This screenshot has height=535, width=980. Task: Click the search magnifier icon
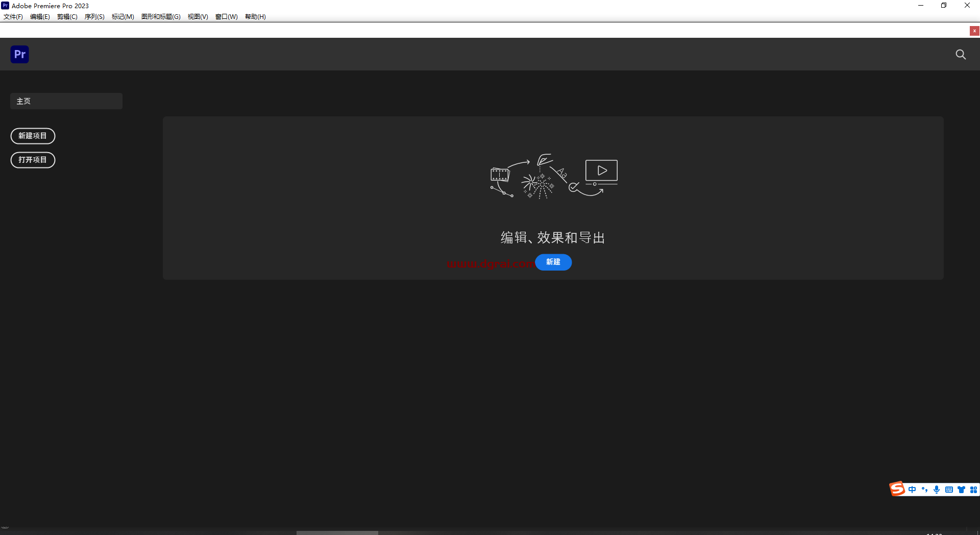click(x=961, y=54)
